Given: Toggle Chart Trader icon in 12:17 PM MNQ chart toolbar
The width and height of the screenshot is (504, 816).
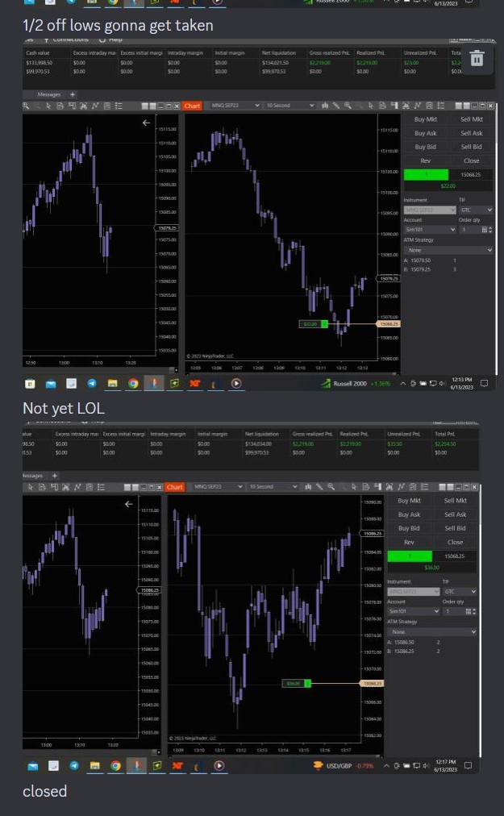Looking at the screenshot, I should 377,487.
